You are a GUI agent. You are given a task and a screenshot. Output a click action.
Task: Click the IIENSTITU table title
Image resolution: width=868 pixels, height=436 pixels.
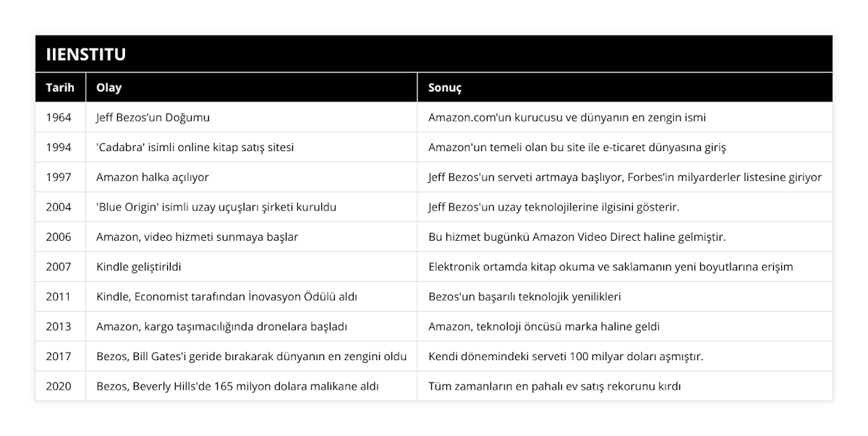(86, 54)
